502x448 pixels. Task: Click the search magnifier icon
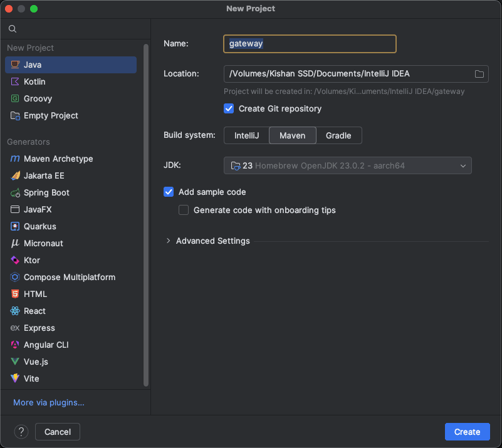point(13,29)
